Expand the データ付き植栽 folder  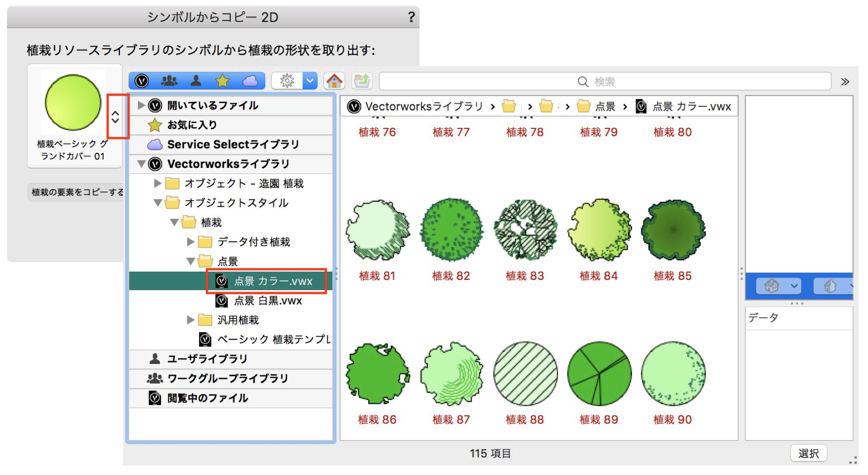point(191,242)
